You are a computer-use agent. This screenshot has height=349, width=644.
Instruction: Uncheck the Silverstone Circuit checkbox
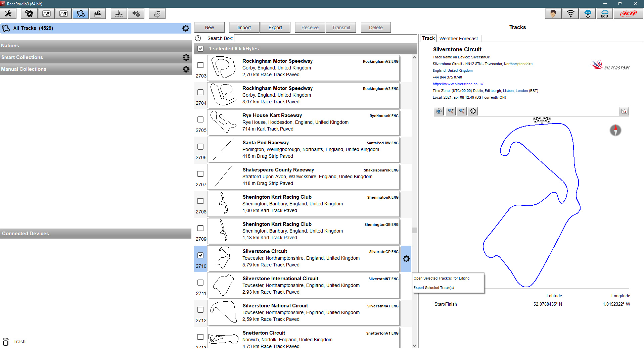[200, 255]
